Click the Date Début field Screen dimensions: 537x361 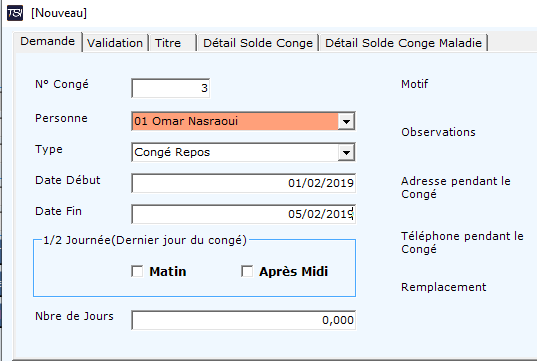pos(243,183)
